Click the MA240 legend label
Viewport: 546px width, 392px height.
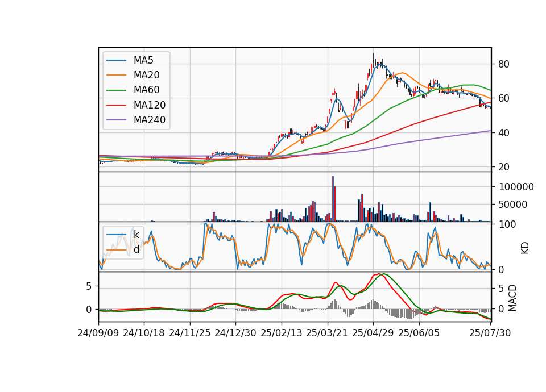(x=150, y=120)
